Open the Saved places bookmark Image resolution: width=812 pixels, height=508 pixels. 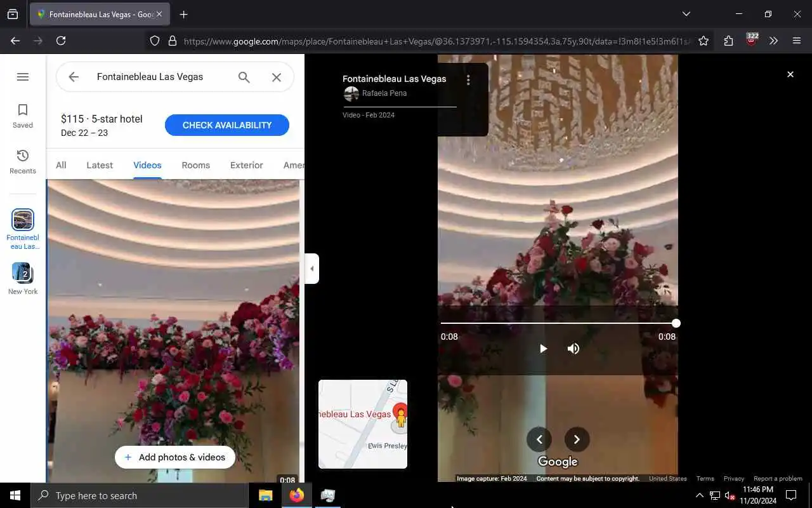tap(23, 116)
